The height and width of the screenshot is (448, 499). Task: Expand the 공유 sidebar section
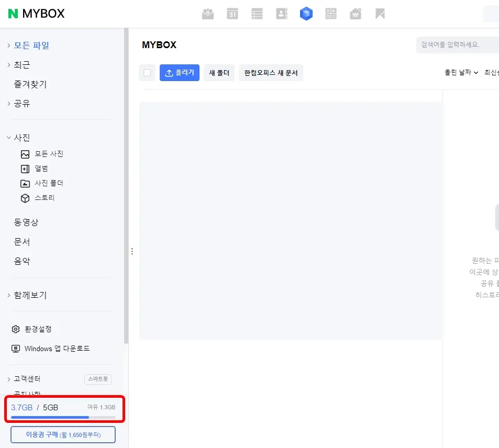pyautogui.click(x=21, y=103)
